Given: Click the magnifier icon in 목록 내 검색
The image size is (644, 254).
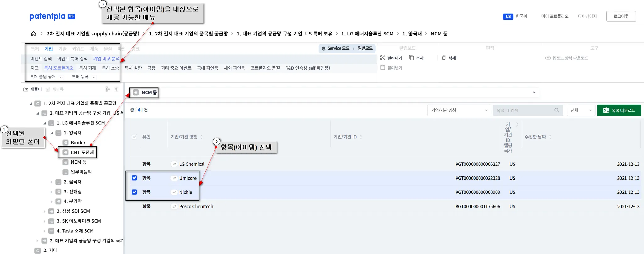Looking at the screenshot, I should [557, 110].
